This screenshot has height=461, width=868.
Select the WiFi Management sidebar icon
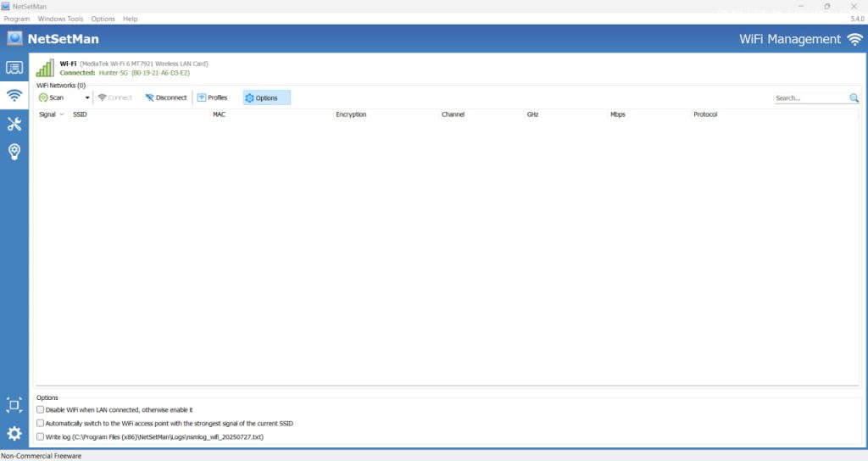tap(14, 96)
